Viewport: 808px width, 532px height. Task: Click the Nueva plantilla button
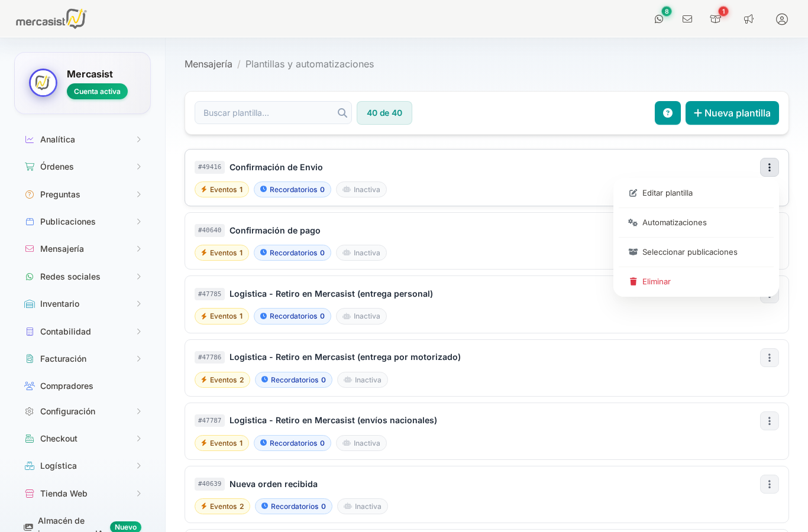(732, 113)
